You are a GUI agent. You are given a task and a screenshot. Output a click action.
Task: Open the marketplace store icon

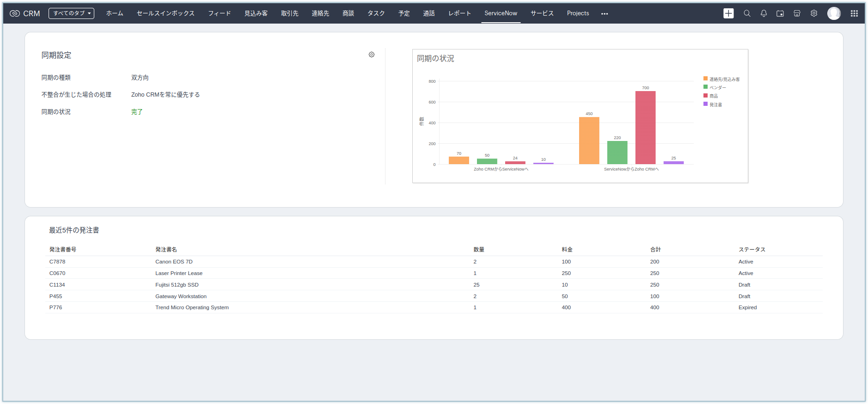pos(797,13)
